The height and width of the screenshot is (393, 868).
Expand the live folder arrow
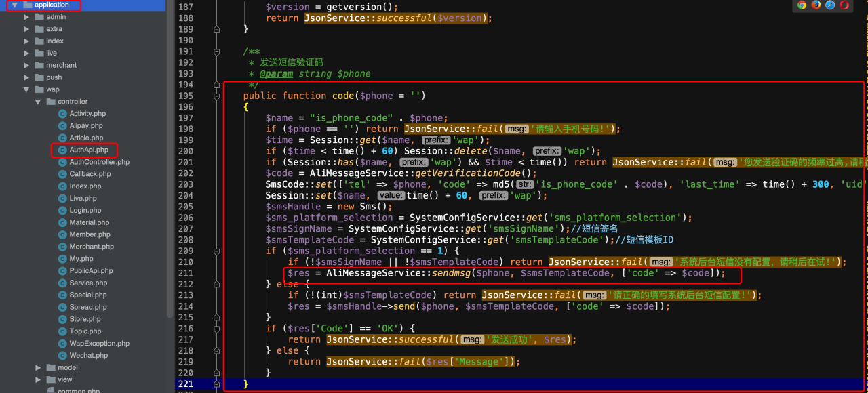26,53
